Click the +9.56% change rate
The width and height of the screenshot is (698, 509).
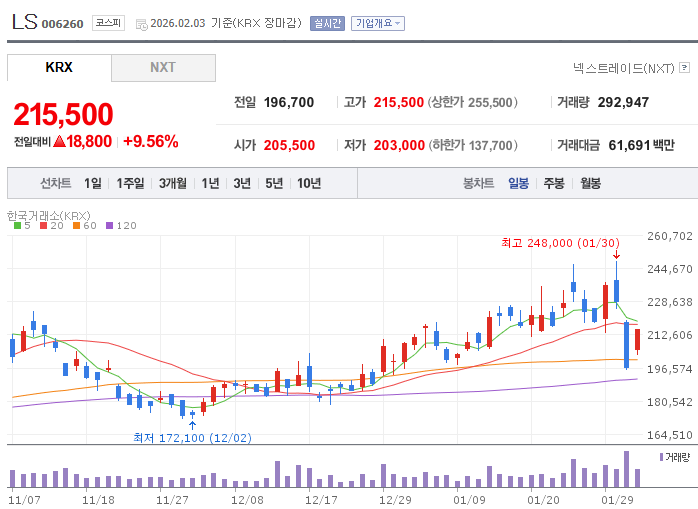click(150, 142)
